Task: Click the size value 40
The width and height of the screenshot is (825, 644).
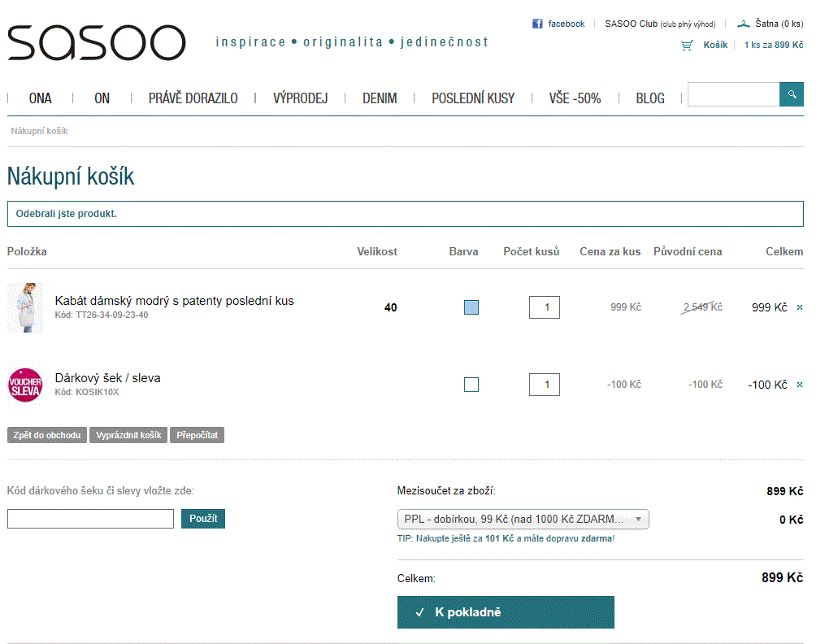Action: [390, 308]
